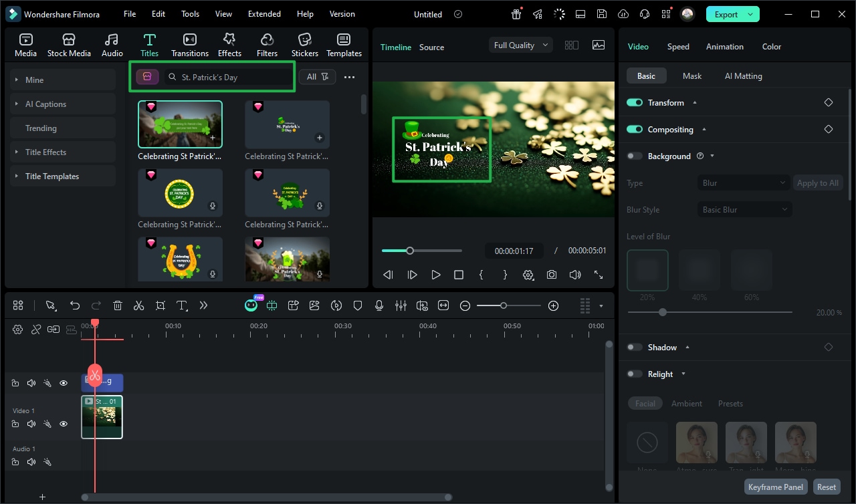Expand the Title Templates category
856x504 pixels.
click(x=52, y=176)
